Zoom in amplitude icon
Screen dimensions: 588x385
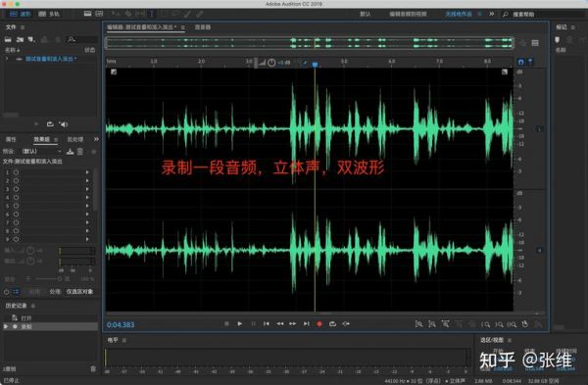click(418, 324)
